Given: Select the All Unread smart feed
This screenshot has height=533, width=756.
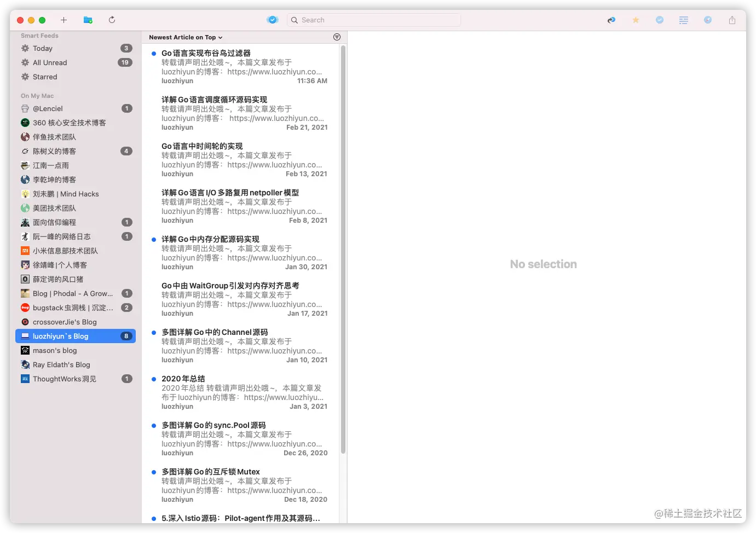Looking at the screenshot, I should click(76, 62).
